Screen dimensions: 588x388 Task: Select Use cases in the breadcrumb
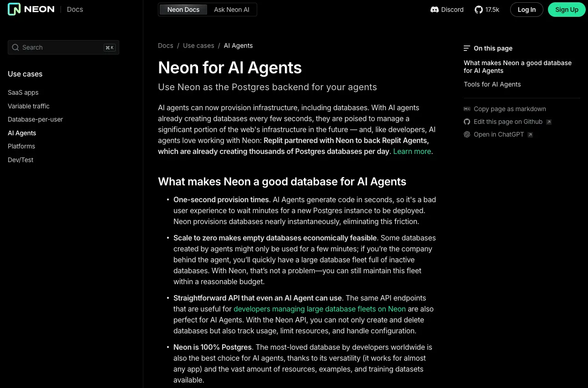point(198,46)
